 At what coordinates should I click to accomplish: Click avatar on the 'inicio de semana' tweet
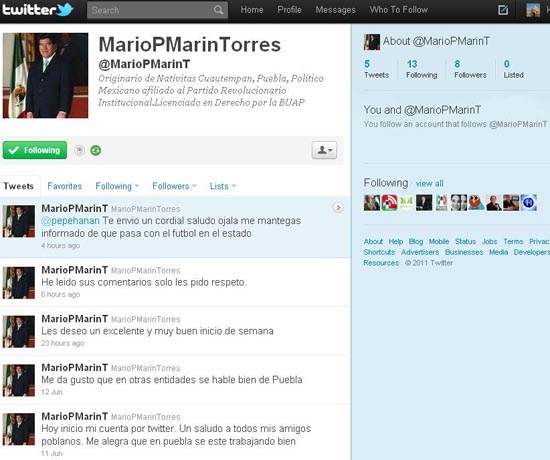(19, 332)
